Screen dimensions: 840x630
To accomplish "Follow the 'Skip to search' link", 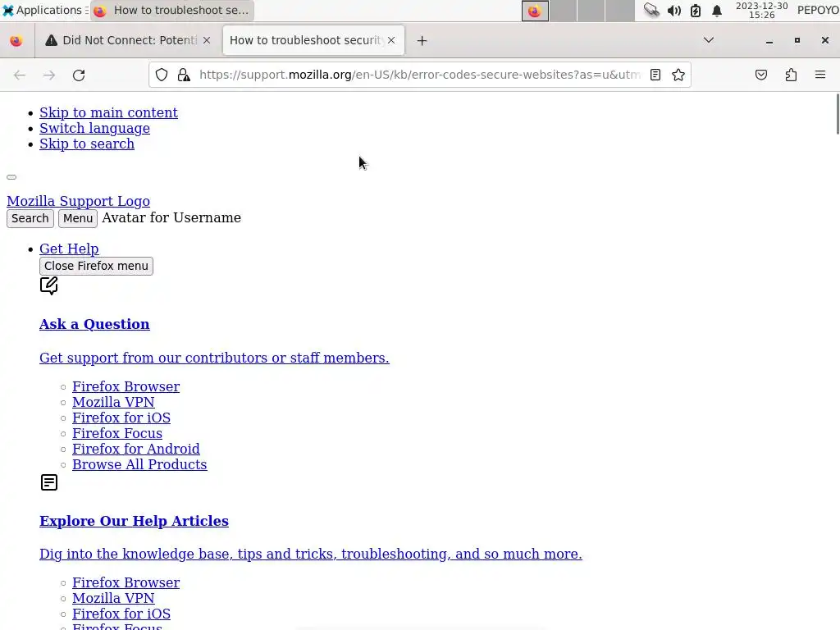I will [x=87, y=144].
